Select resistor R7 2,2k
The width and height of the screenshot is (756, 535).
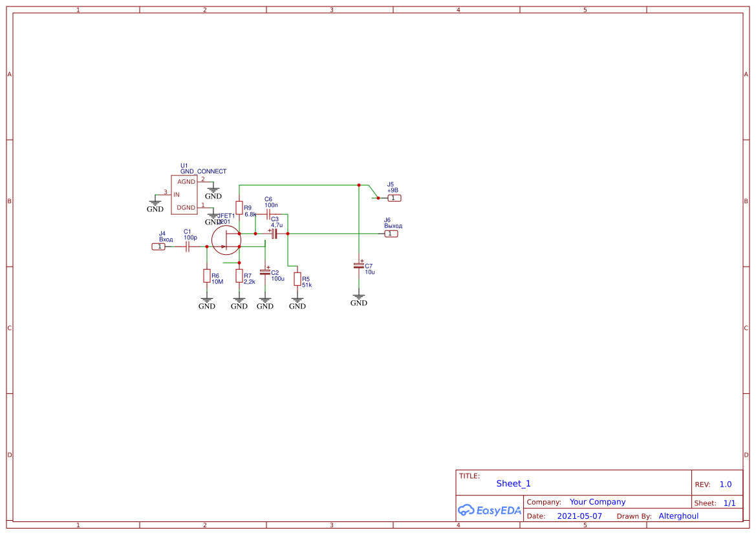[238, 277]
